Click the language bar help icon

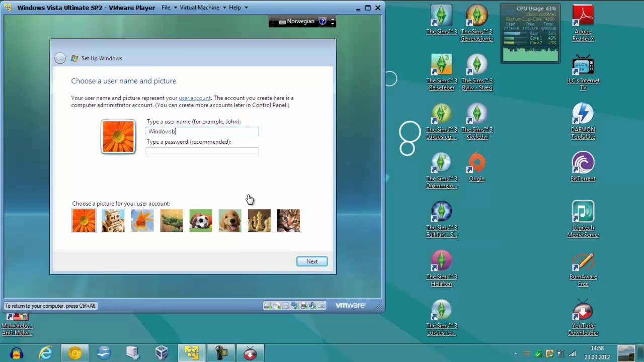click(x=323, y=22)
